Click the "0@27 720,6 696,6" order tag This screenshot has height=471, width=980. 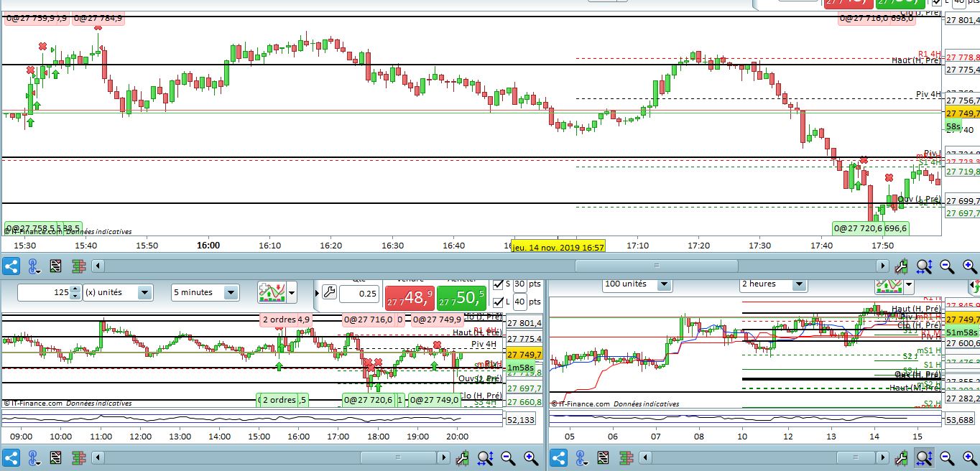[871, 228]
